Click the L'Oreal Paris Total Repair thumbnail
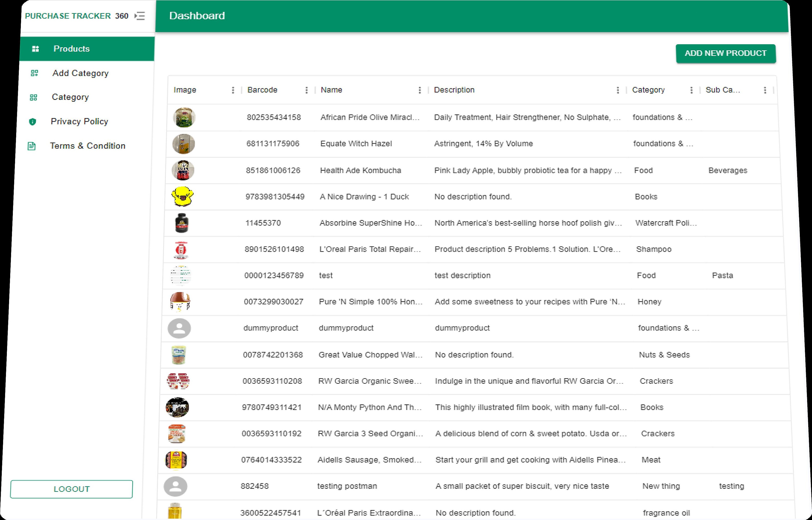The width and height of the screenshot is (812, 520). pos(181,250)
